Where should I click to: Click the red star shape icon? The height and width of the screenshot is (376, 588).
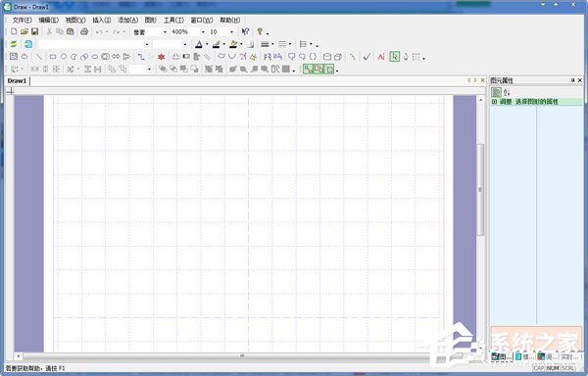click(162, 57)
